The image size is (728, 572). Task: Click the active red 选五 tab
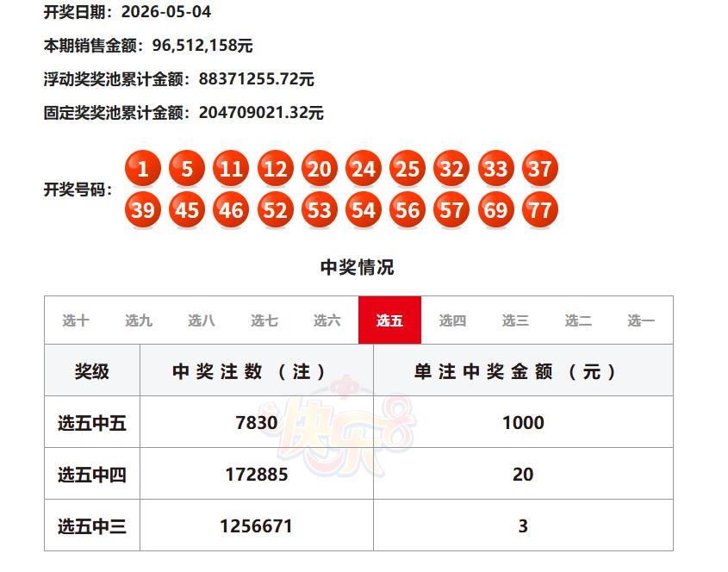click(x=389, y=320)
